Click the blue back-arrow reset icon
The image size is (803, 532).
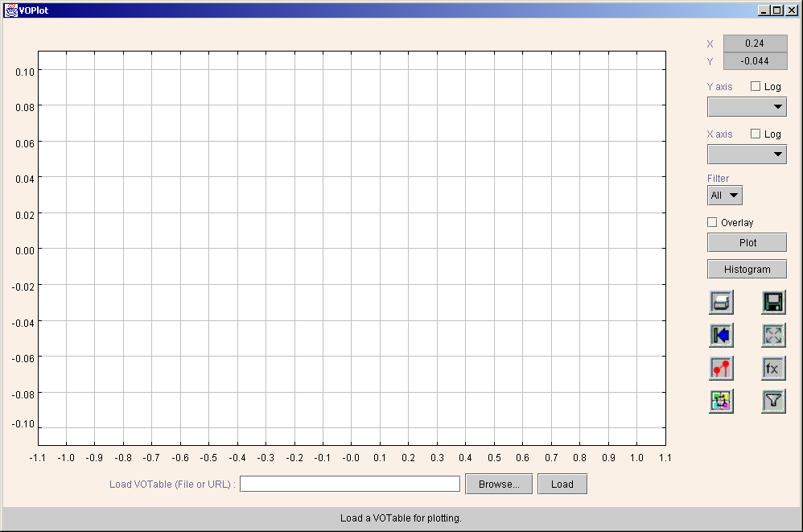(721, 336)
